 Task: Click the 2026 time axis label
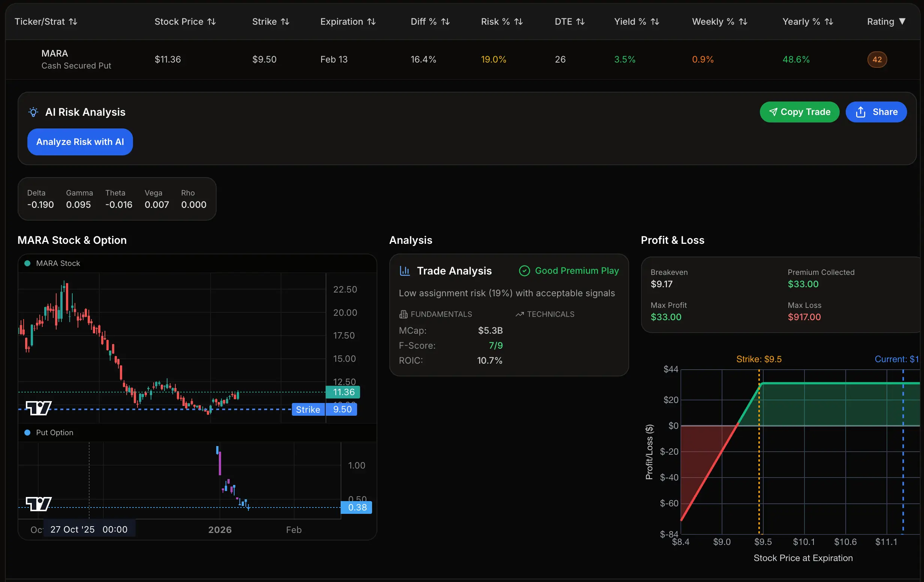coord(220,530)
